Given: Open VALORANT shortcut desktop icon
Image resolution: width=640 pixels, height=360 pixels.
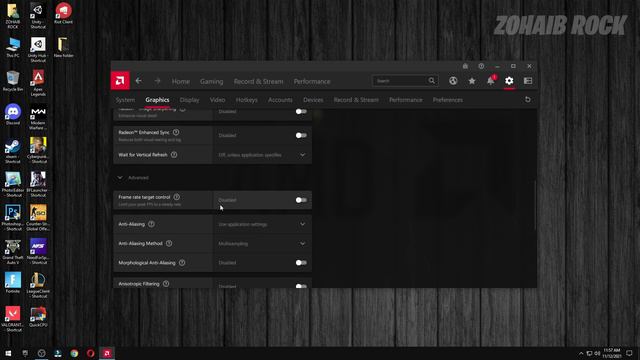Looking at the screenshot, I should pyautogui.click(x=13, y=319).
